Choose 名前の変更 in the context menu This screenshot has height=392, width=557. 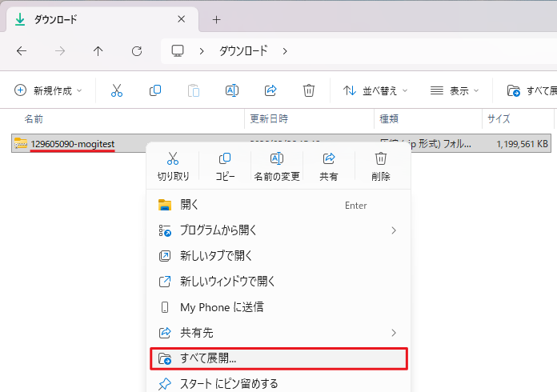click(x=277, y=166)
